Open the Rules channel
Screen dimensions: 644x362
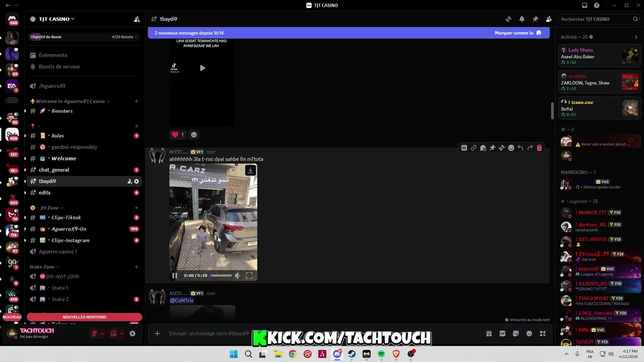point(85,136)
